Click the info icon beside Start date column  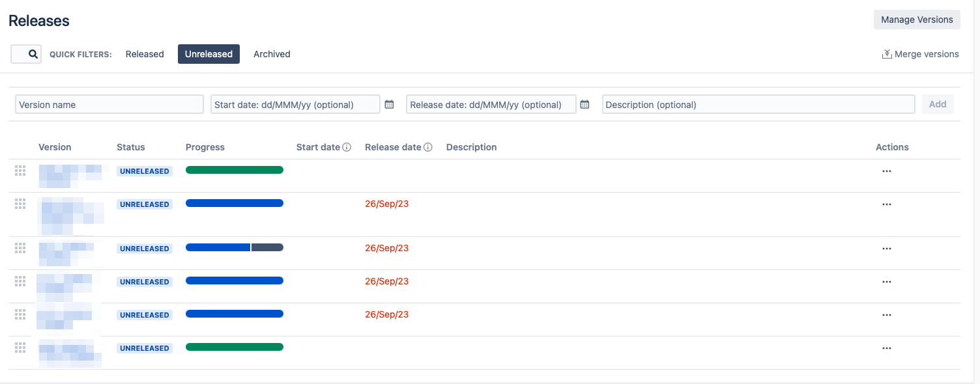pos(345,146)
